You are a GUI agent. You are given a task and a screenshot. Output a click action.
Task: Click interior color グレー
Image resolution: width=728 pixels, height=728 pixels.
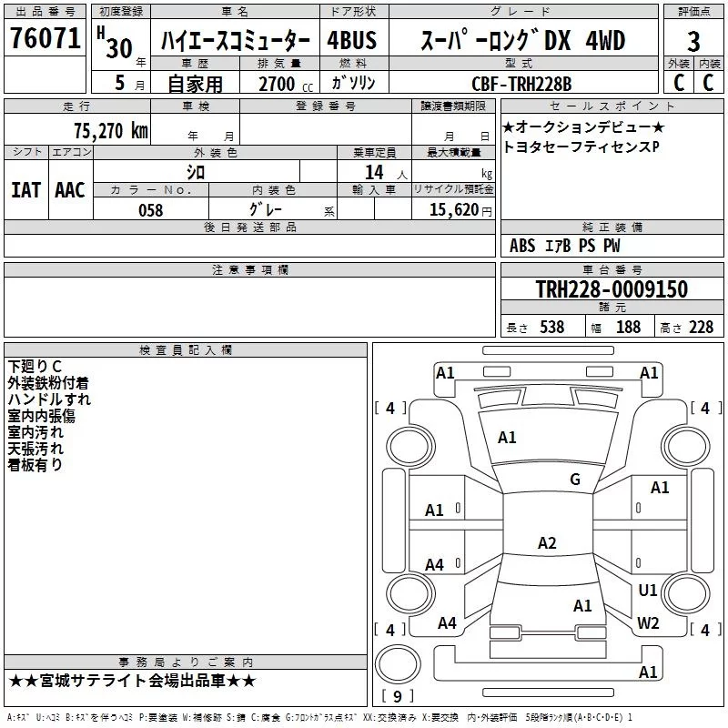coord(266,209)
